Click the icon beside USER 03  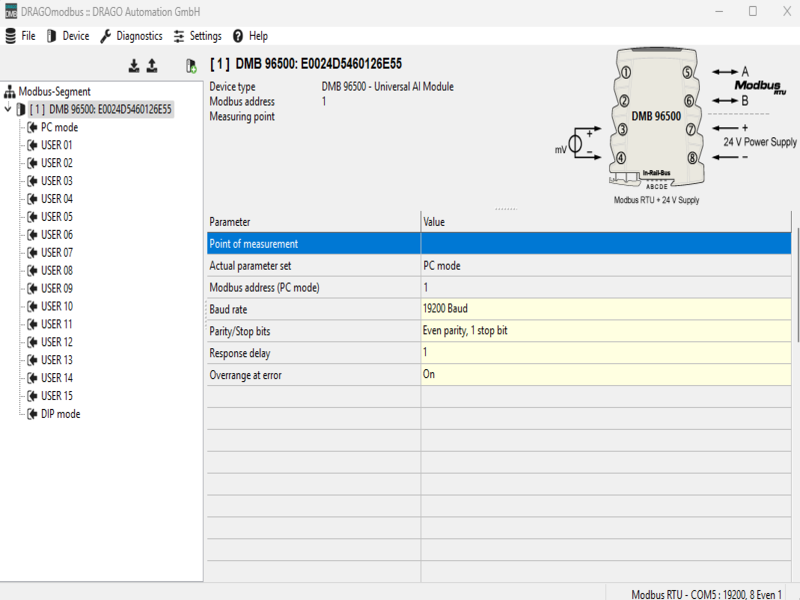[x=32, y=181]
